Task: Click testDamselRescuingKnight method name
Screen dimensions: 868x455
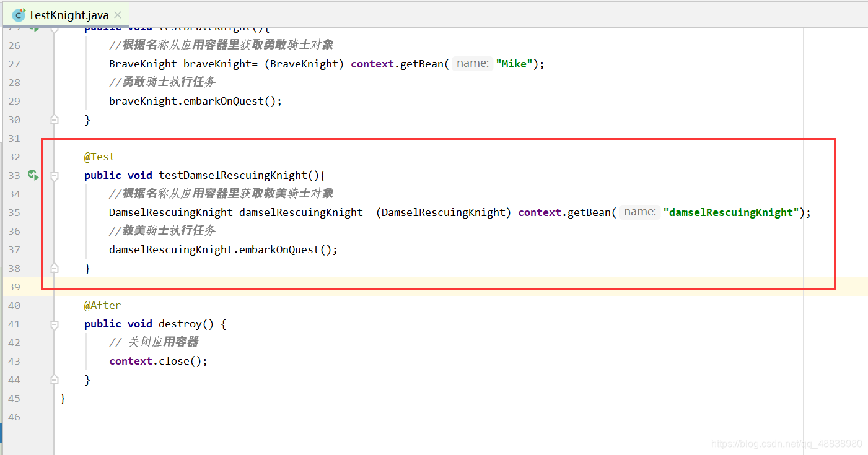Action: 233,175
